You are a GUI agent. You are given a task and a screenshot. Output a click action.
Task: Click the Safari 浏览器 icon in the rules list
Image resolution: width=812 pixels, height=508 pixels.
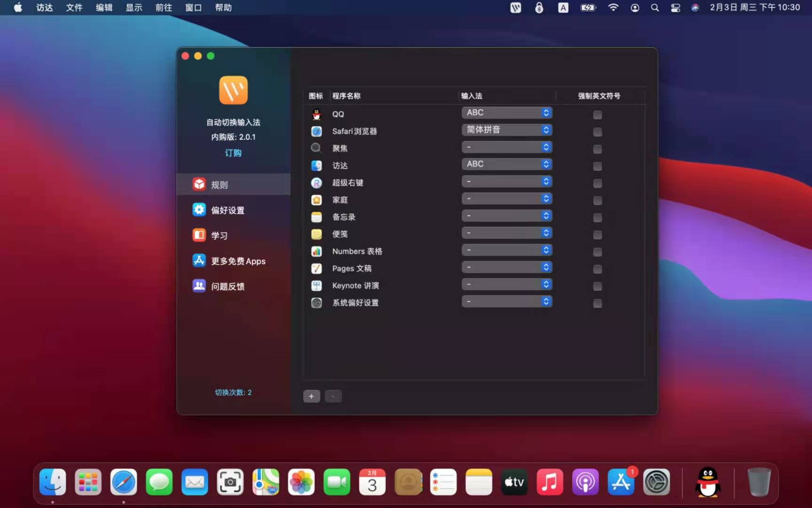click(x=316, y=131)
